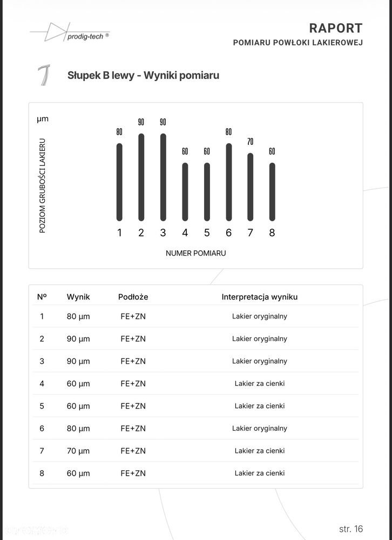This screenshot has height=540, width=392.
Task: Click the watermark logo in bottom-left corner
Action: coord(35,529)
